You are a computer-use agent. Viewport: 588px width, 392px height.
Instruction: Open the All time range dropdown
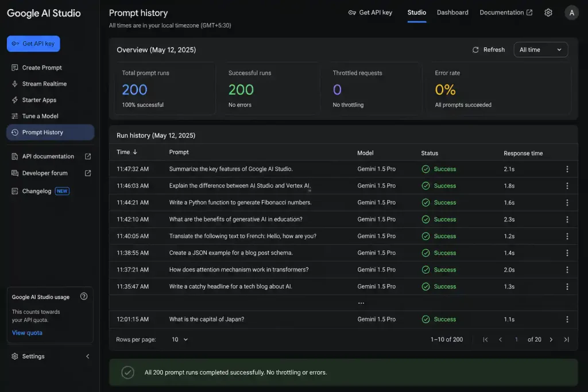540,50
